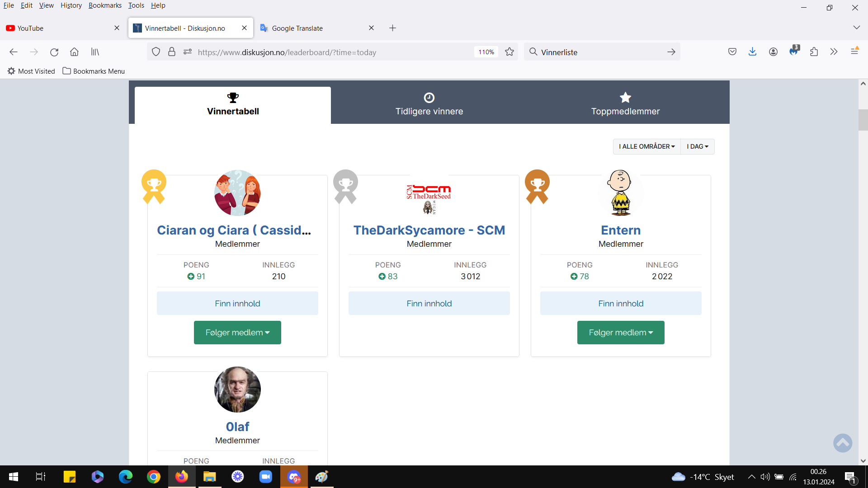Click the Save to Pocket icon

[732, 52]
